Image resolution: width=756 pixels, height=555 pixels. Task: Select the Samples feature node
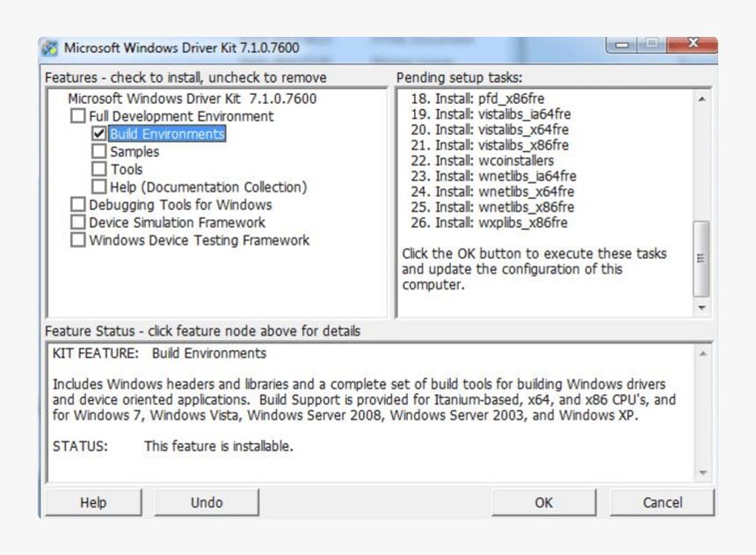coord(134,151)
